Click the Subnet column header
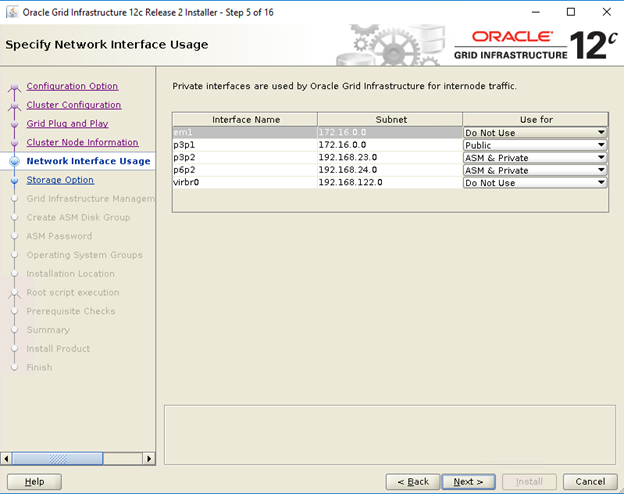This screenshot has height=494, width=624. pyautogui.click(x=390, y=119)
